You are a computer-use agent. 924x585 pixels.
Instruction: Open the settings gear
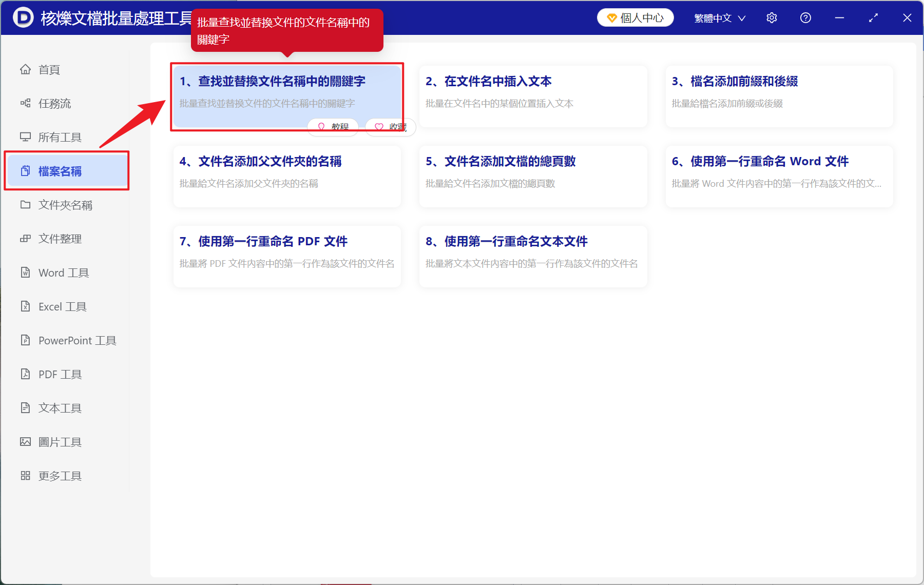(772, 17)
